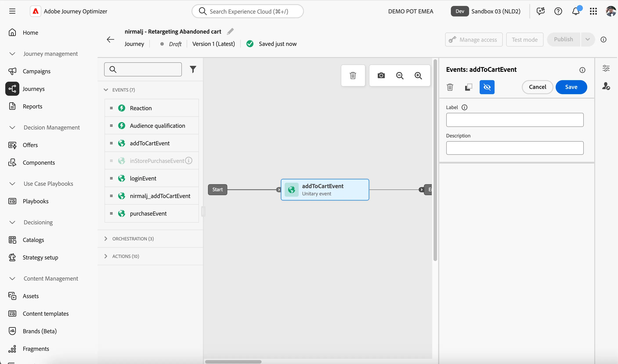Cancel the event configuration
Image resolution: width=618 pixels, height=364 pixels.
[537, 87]
